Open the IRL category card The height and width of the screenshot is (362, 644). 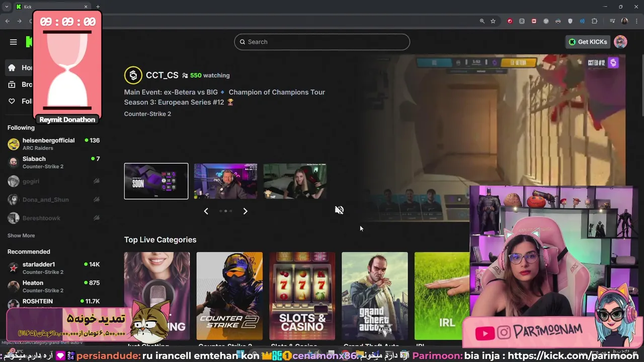(442, 296)
